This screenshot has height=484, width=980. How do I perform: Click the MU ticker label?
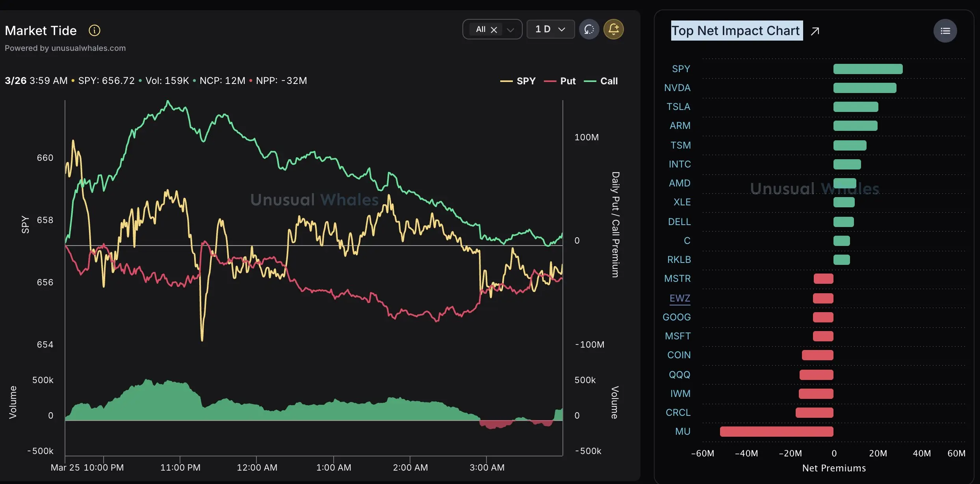point(683,432)
